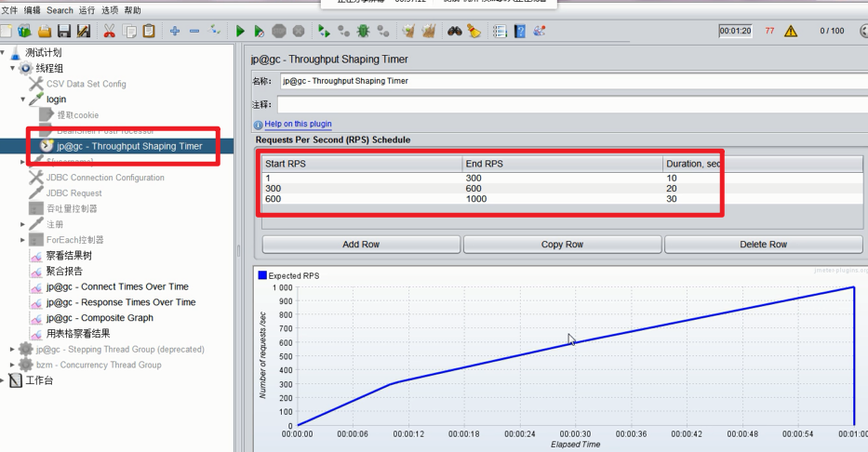The image size is (868, 452).
Task: Select jp@gc - Composite Graph item
Action: (x=100, y=317)
